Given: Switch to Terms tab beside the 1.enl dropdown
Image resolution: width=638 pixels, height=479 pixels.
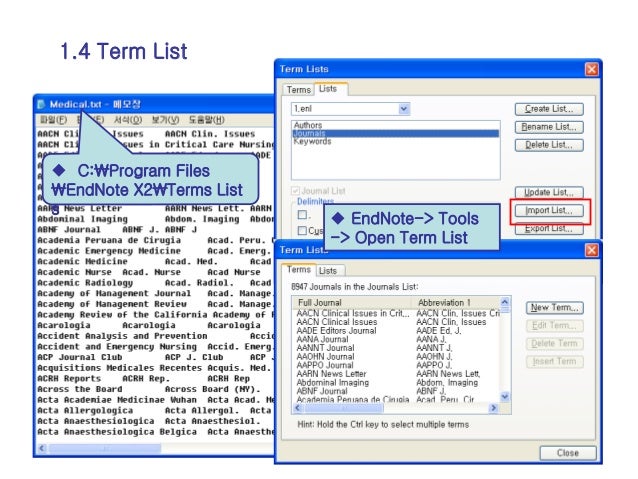Looking at the screenshot, I should [x=299, y=90].
